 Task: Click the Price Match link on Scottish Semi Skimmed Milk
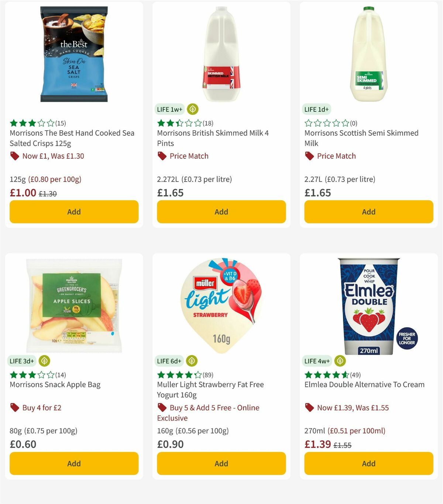[x=337, y=156]
